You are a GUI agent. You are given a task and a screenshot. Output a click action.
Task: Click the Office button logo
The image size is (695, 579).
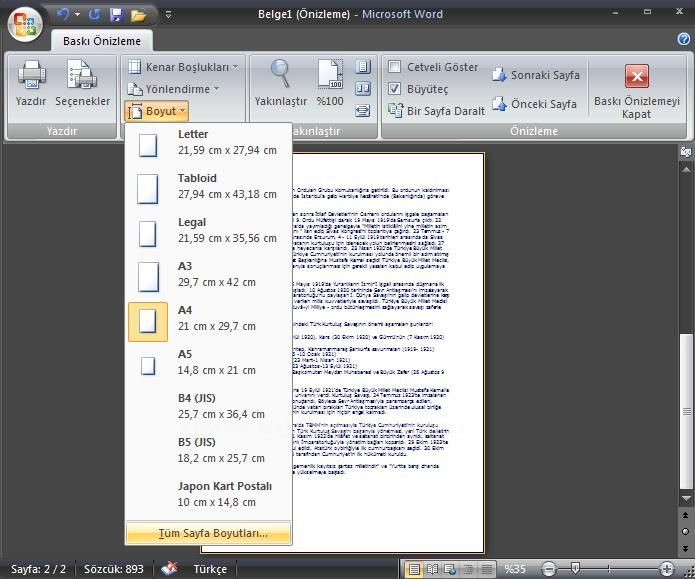25,24
